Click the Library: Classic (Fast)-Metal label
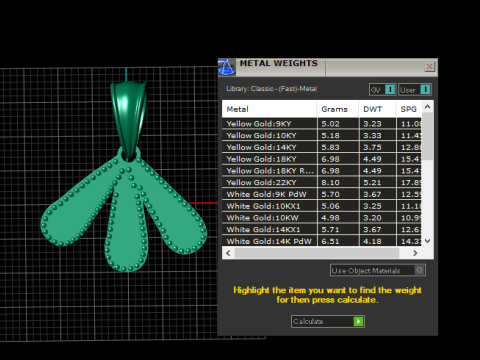This screenshot has height=360, width=480. coord(272,89)
